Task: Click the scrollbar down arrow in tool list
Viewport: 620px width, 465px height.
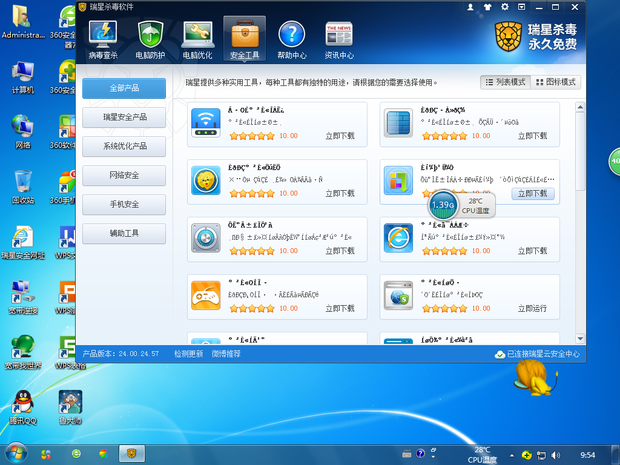Action: click(581, 338)
